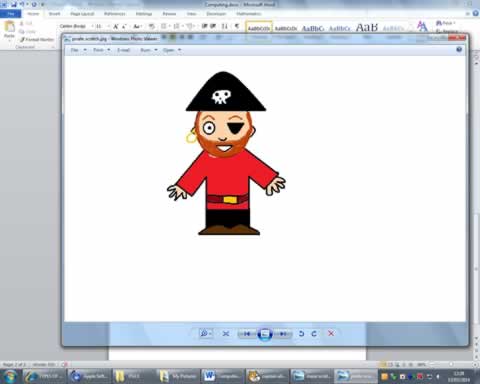The width and height of the screenshot is (480, 384).
Task: Click Grow Font icon in Word ribbon
Action: tap(116, 26)
